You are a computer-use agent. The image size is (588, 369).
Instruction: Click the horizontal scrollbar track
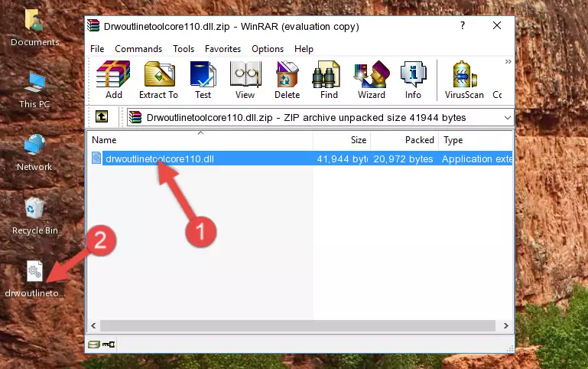(x=297, y=325)
